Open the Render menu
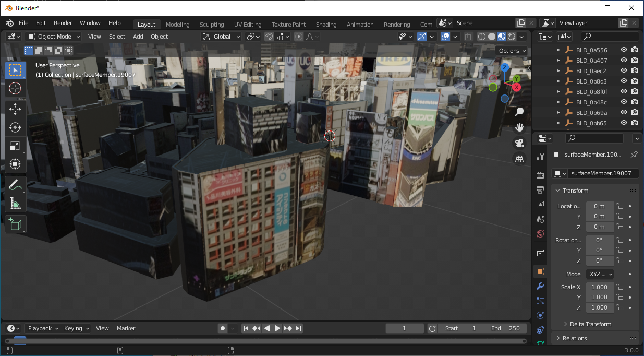 [63, 23]
